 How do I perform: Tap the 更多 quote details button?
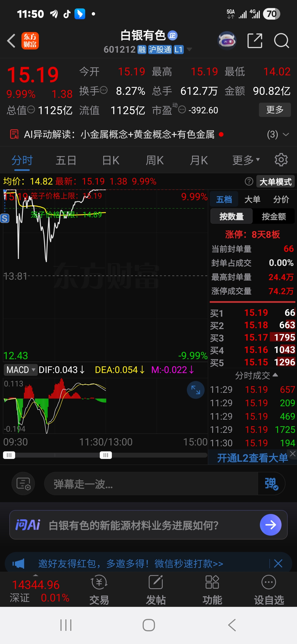275,109
